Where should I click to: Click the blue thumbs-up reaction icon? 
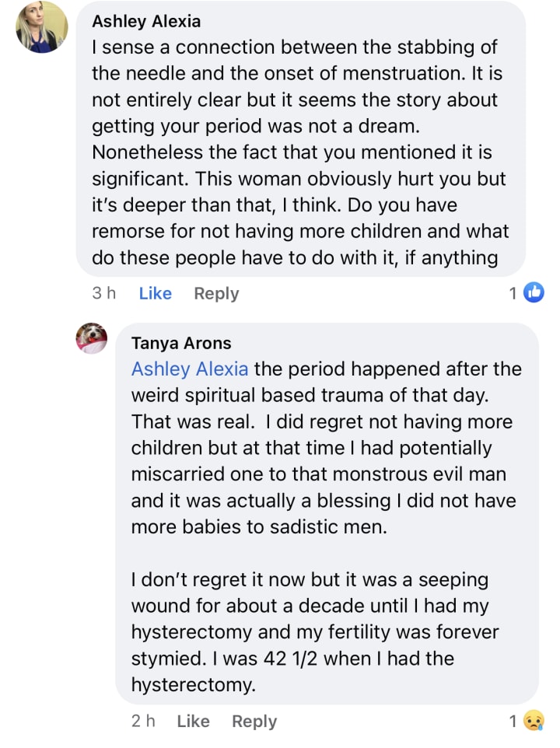pos(534,292)
